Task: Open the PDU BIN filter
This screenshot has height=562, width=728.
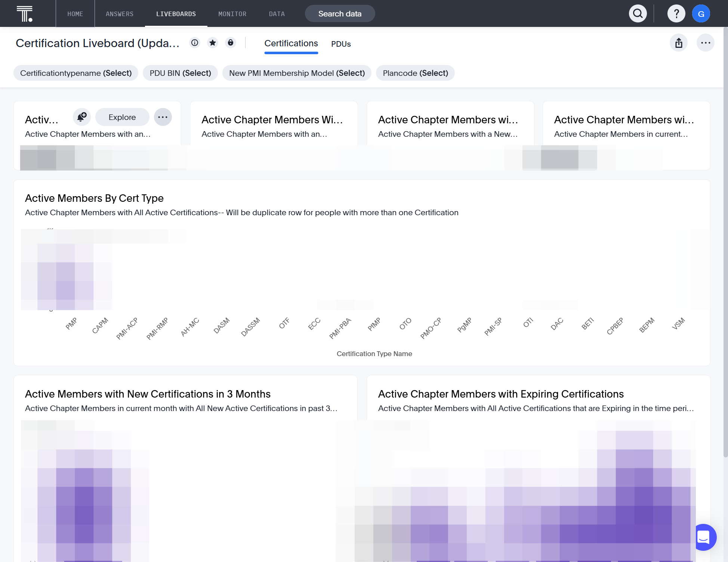Action: point(181,73)
